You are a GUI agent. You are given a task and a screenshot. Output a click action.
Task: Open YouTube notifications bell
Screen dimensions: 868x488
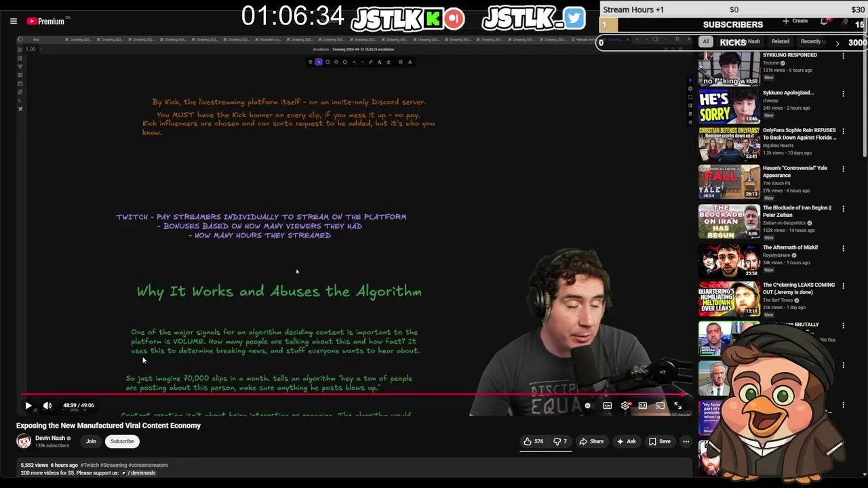[x=825, y=22]
